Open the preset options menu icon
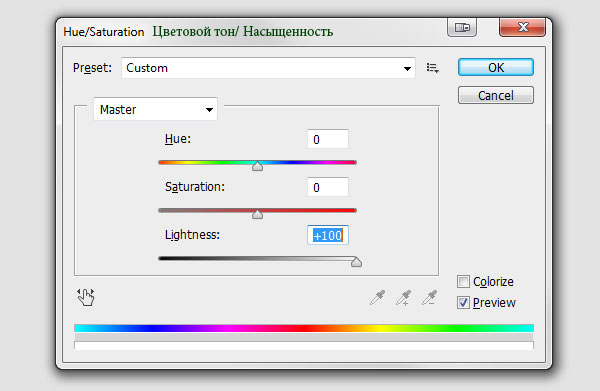 432,68
